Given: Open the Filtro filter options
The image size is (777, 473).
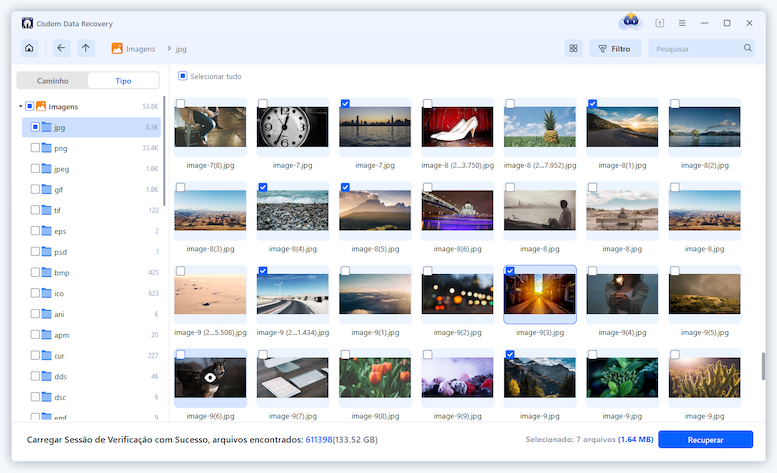Looking at the screenshot, I should coord(614,48).
